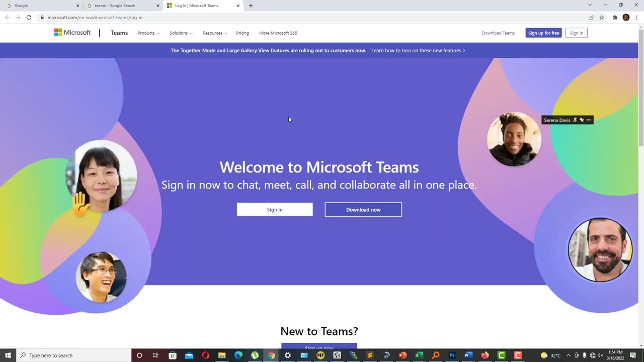Image resolution: width=644 pixels, height=362 pixels.
Task: Click the share page icon in address bar
Action: click(591, 18)
